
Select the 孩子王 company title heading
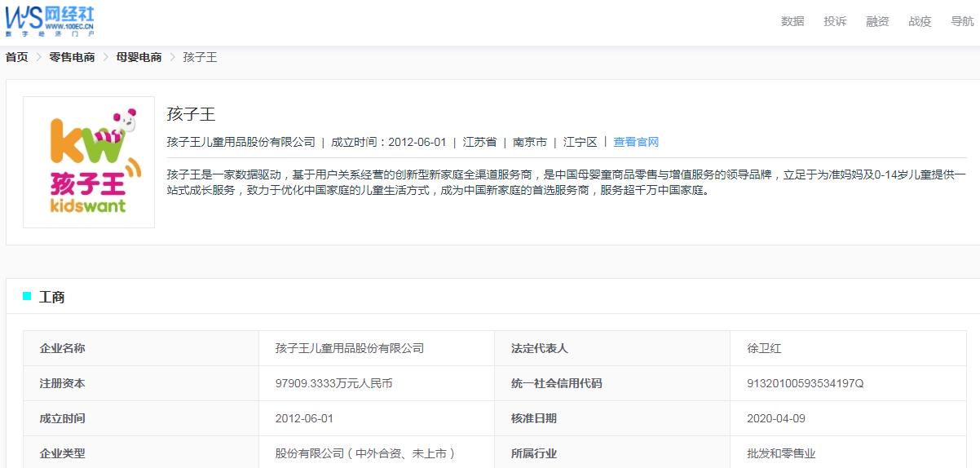(191, 114)
